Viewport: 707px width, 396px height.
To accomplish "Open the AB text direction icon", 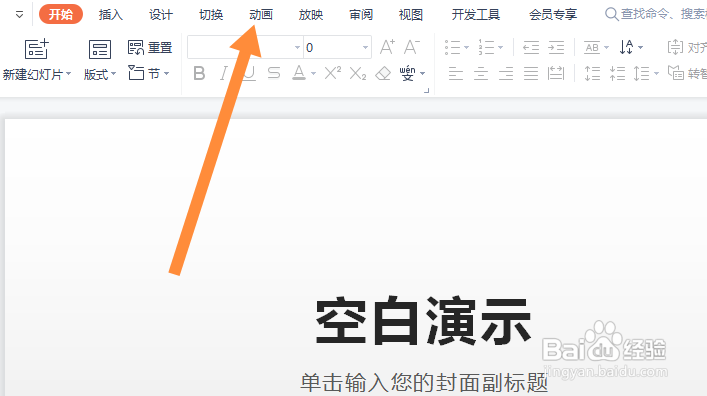I will [x=592, y=47].
